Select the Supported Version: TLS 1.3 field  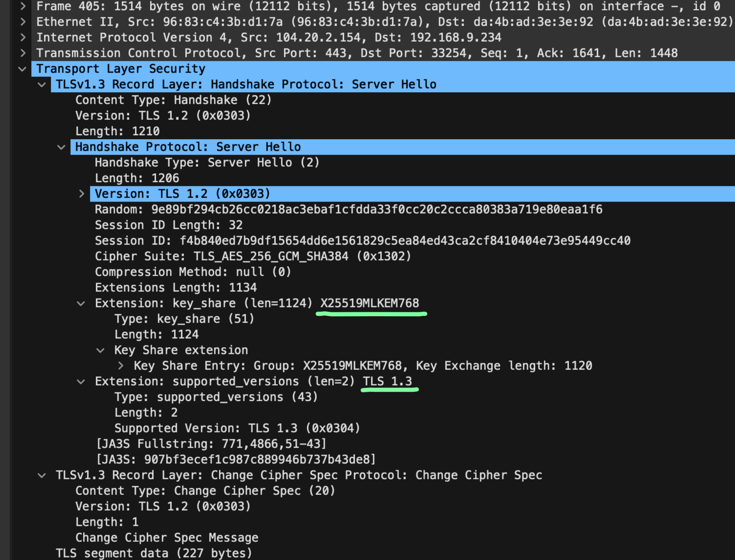click(x=237, y=428)
